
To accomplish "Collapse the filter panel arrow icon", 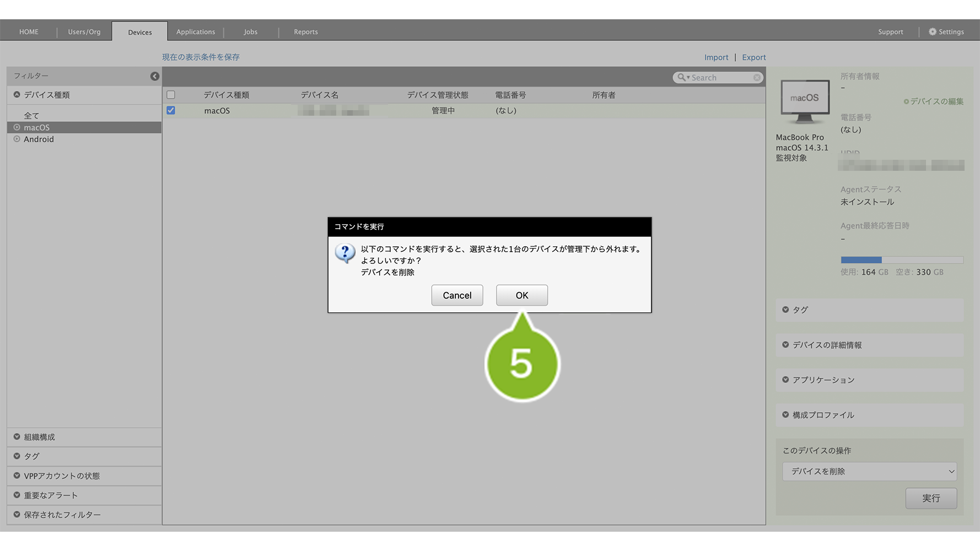I will click(155, 76).
